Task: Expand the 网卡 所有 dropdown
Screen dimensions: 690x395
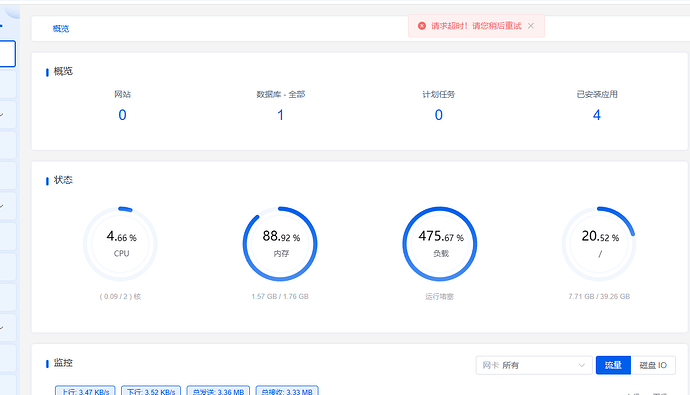Action: 533,365
